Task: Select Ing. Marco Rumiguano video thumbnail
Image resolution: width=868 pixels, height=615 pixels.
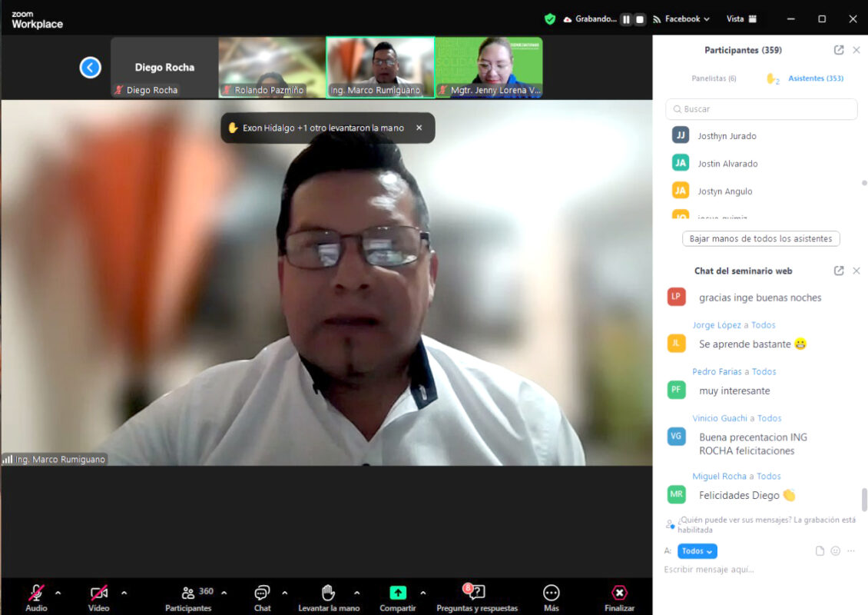Action: point(380,68)
